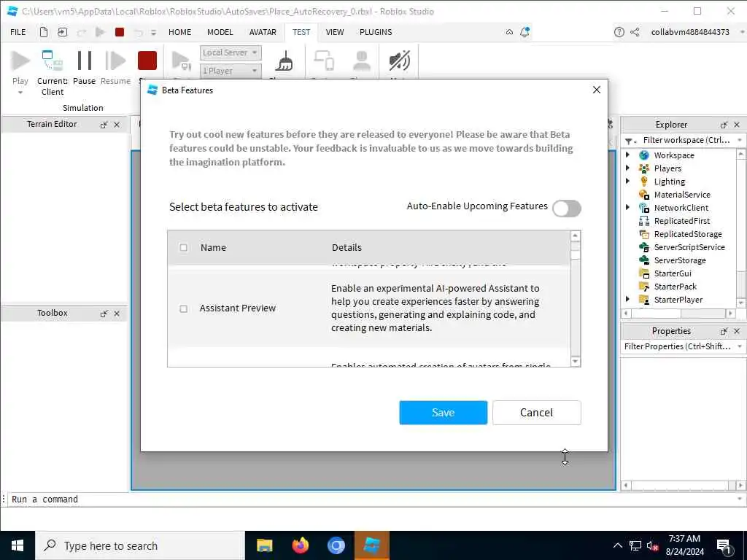Click the small red stop icon in quick access bar
The image size is (747, 560).
click(120, 32)
